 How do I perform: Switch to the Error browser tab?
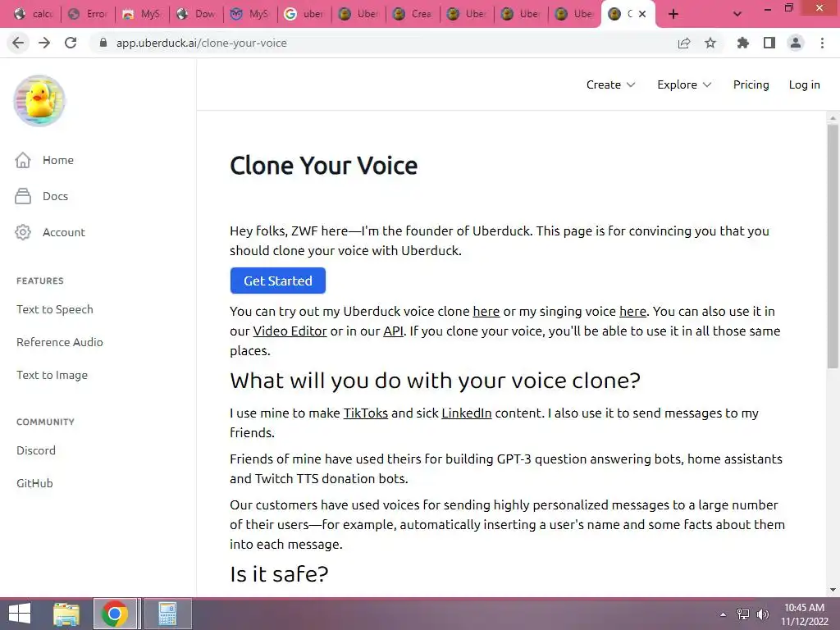coord(89,14)
